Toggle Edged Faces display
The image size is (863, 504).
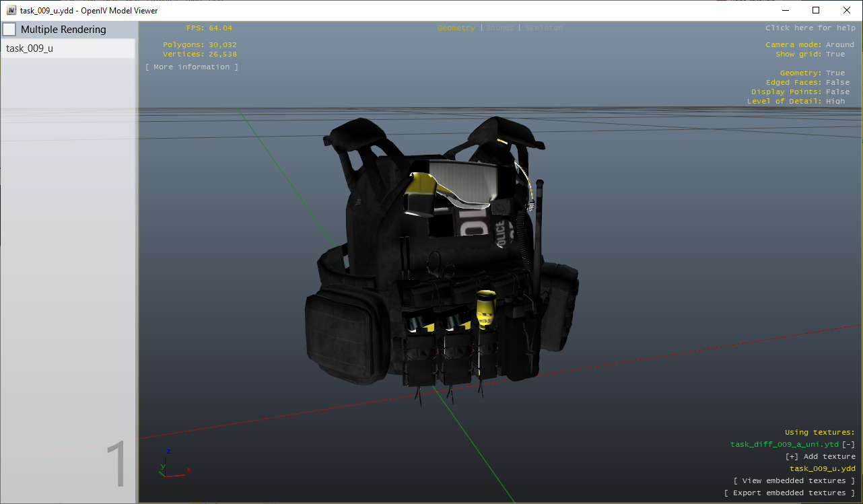click(837, 82)
